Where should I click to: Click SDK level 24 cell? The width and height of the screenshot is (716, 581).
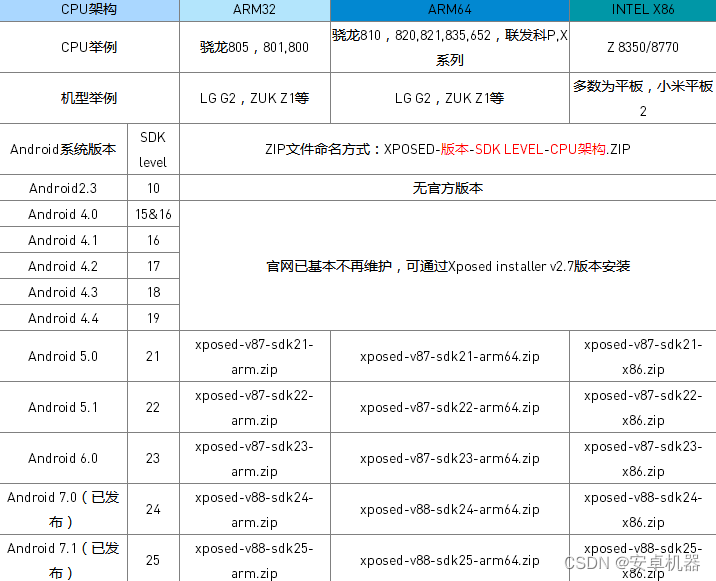point(153,509)
